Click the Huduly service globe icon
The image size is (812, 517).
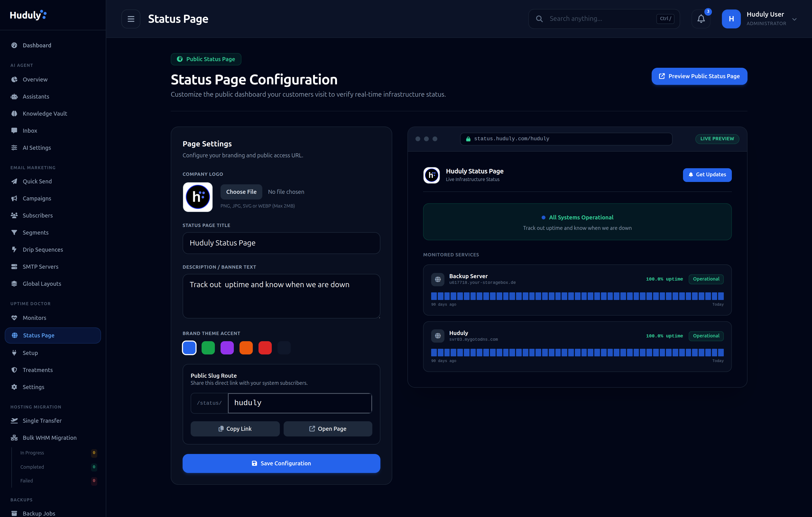[438, 336]
